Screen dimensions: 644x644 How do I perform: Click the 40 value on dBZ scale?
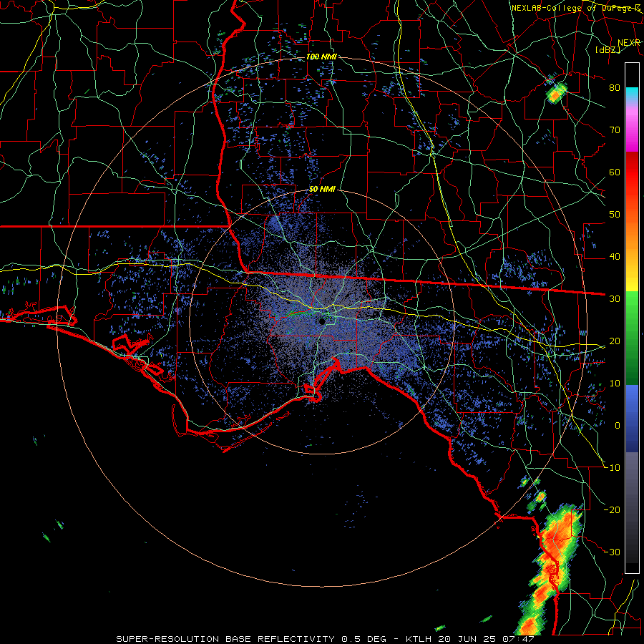615,257
